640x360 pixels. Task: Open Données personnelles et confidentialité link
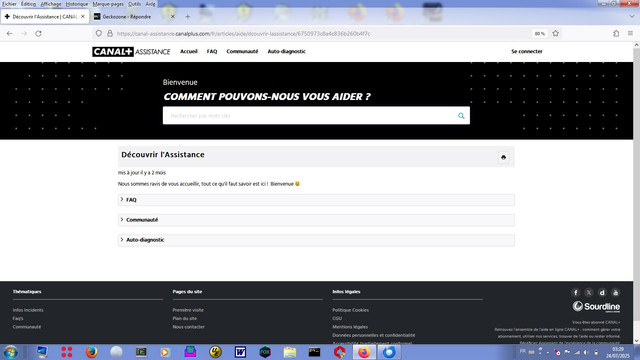[x=373, y=335]
